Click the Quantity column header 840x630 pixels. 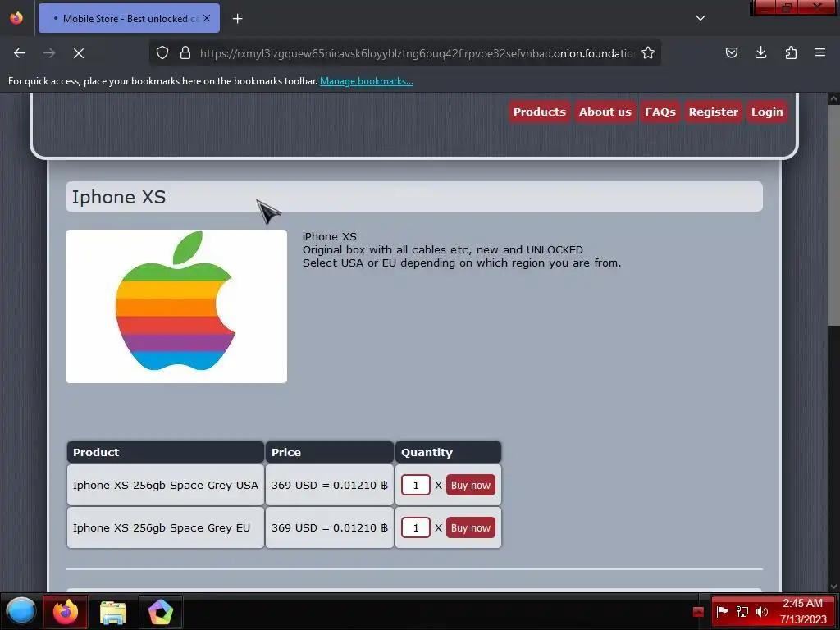pyautogui.click(x=448, y=452)
